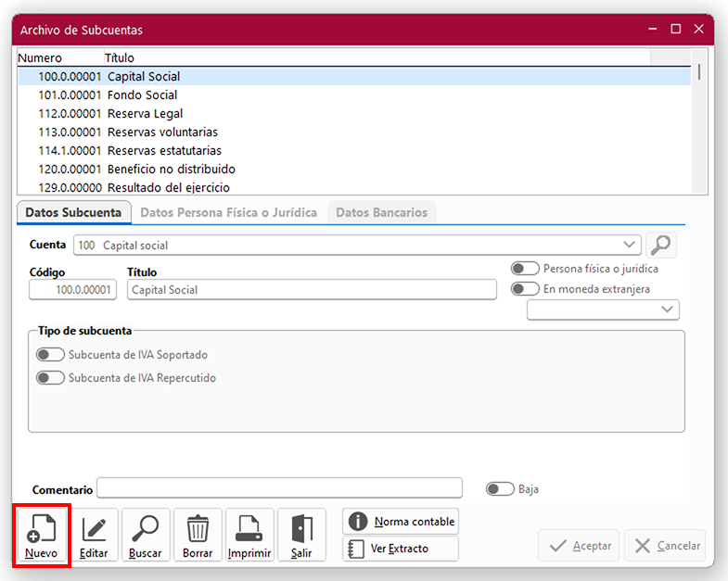Toggle Subcuenta de IVA Soportado

point(50,355)
